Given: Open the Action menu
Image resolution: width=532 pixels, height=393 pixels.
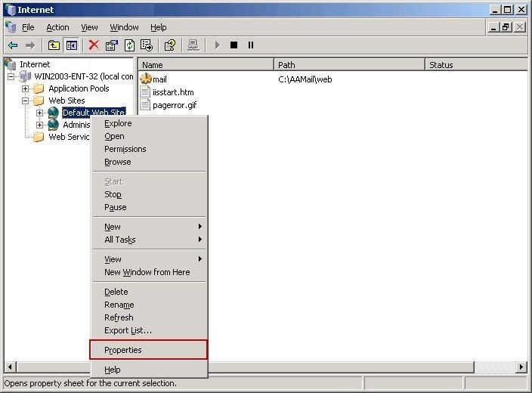Looking at the screenshot, I should click(x=57, y=27).
